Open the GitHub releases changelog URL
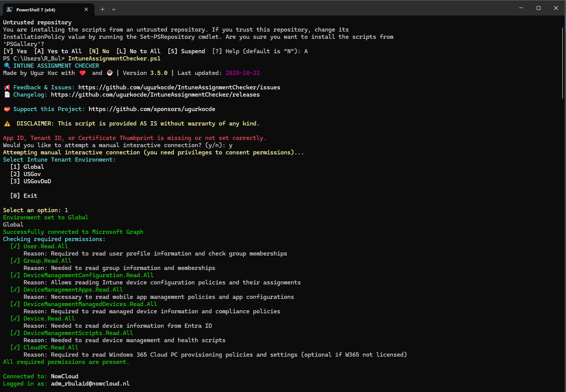Viewport: 566px width, 392px height. point(155,95)
